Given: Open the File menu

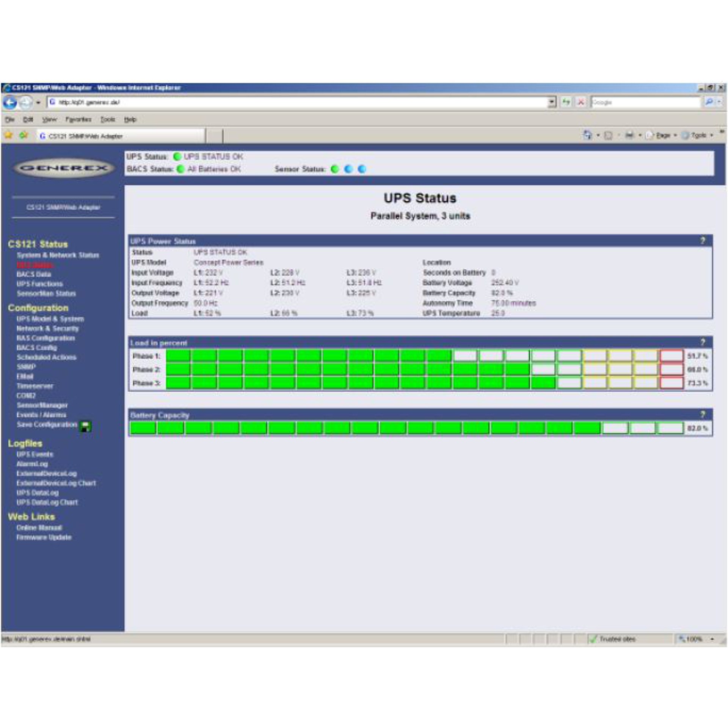Looking at the screenshot, I should coord(9,119).
